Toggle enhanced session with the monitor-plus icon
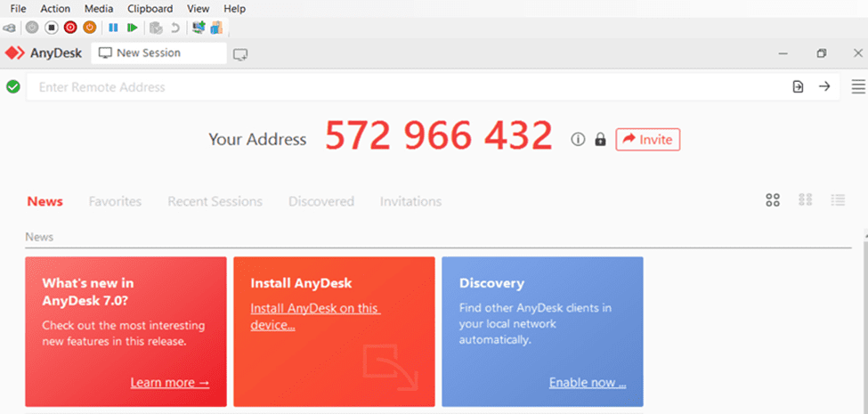 (199, 27)
